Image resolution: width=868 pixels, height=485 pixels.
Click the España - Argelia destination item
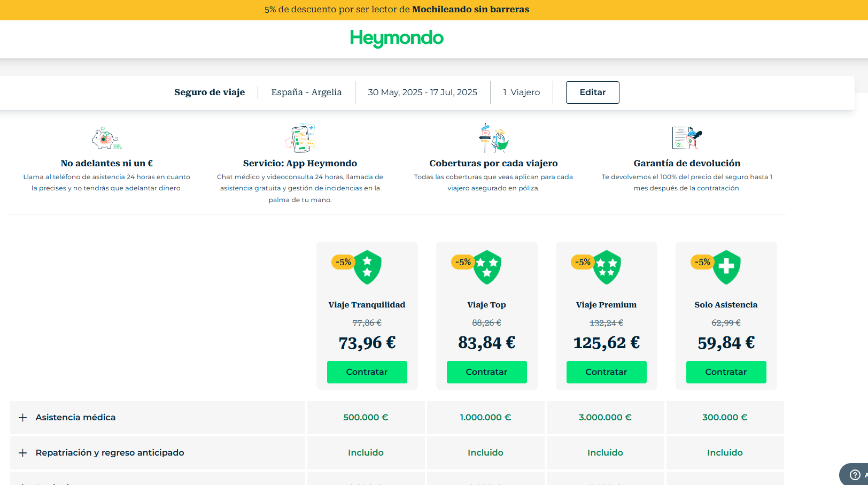306,92
